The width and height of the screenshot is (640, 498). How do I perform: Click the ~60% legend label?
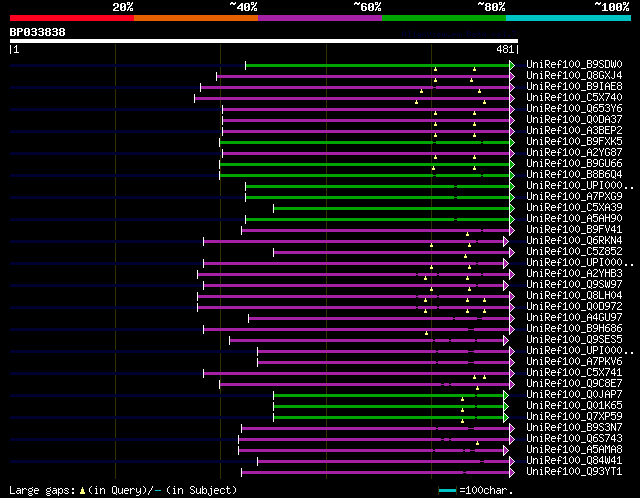367,7
